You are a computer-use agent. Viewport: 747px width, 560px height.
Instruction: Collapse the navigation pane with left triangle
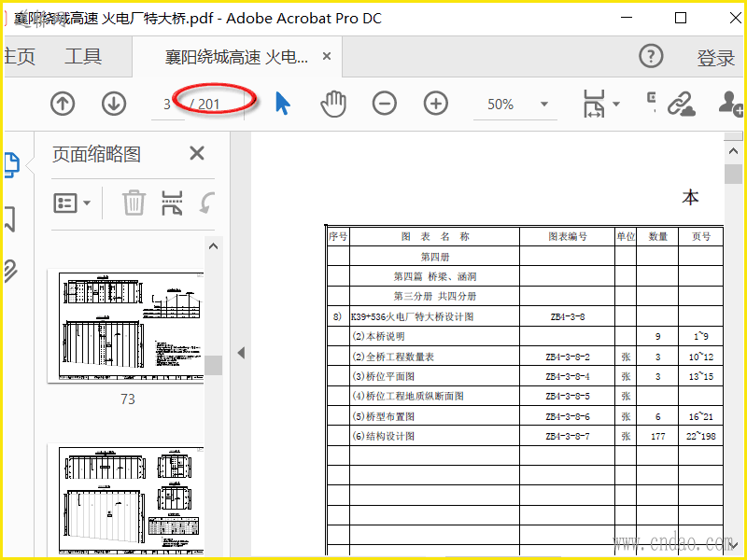[241, 353]
